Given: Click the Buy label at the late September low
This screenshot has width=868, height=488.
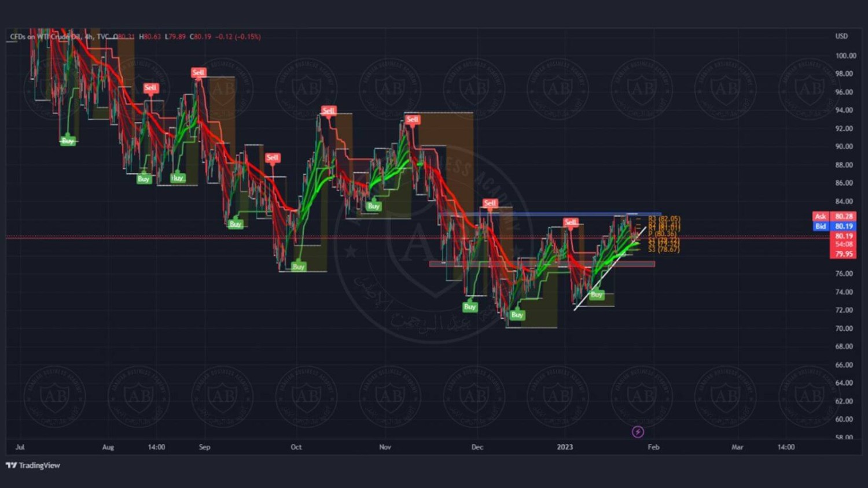Looking at the screenshot, I should click(x=299, y=267).
